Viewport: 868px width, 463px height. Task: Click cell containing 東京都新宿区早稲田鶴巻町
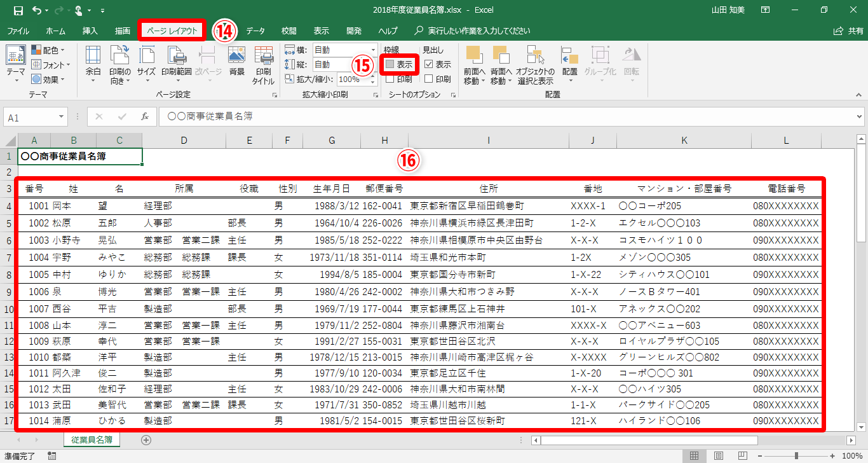(x=489, y=206)
